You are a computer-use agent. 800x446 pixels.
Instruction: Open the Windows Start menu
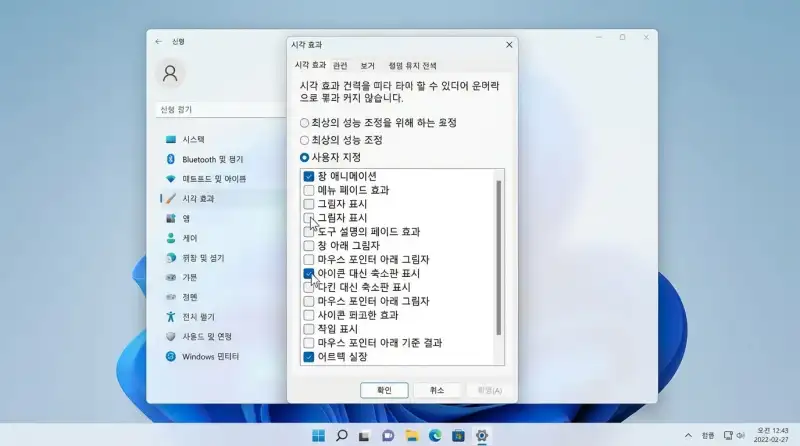pyautogui.click(x=318, y=436)
